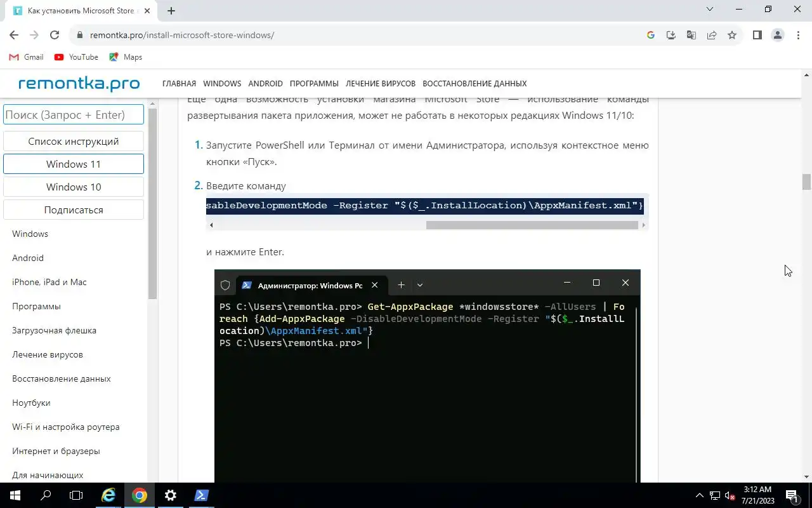Open YouTube bookmark
The height and width of the screenshot is (508, 812).
tap(76, 57)
